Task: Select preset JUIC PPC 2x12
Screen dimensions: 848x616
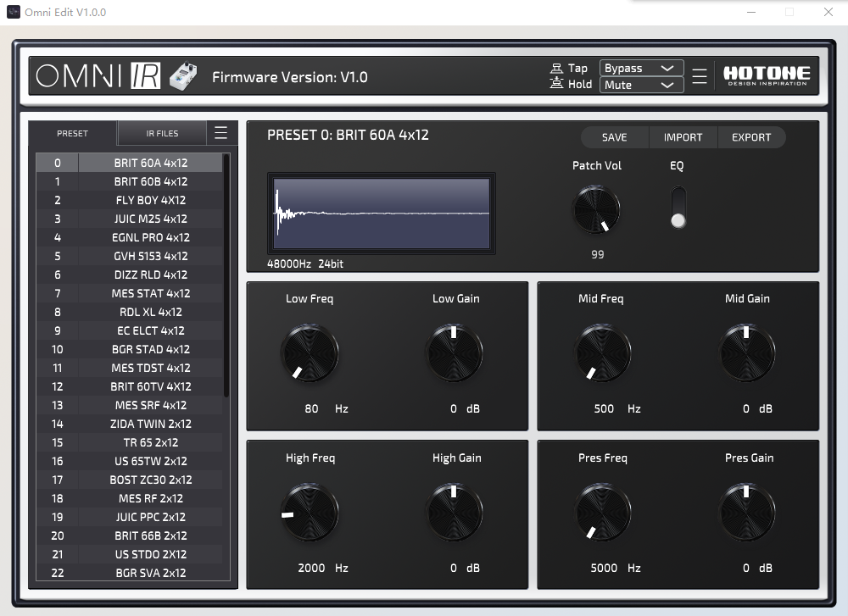Action: point(129,517)
